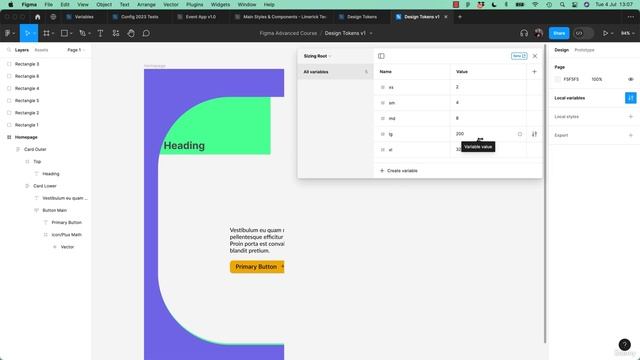Select the Move tool
This screenshot has width=640, height=360.
(x=27, y=33)
